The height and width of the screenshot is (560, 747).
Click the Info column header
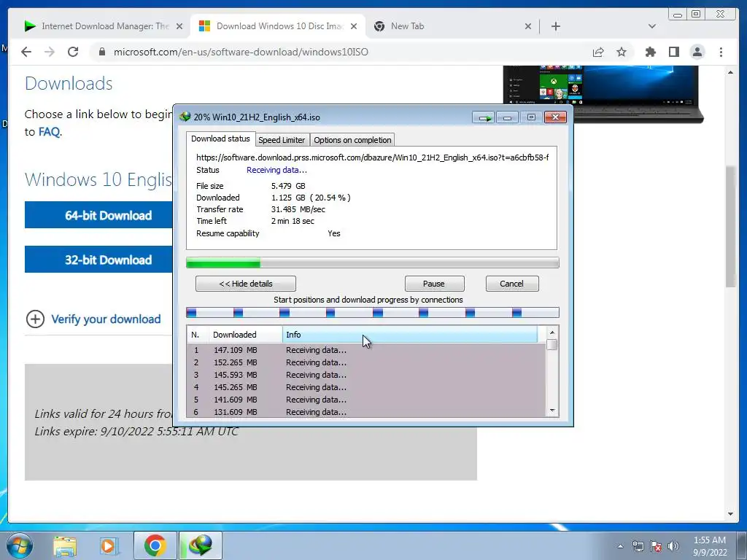click(410, 335)
